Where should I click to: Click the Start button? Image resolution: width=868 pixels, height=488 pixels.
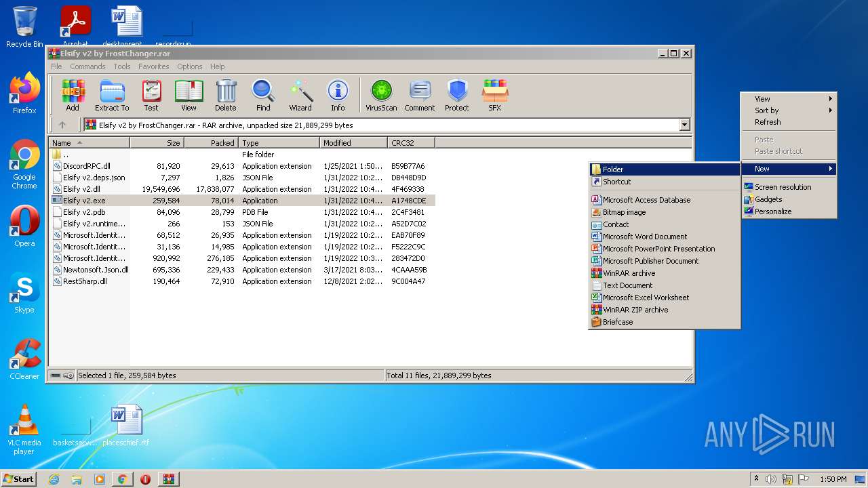(18, 479)
